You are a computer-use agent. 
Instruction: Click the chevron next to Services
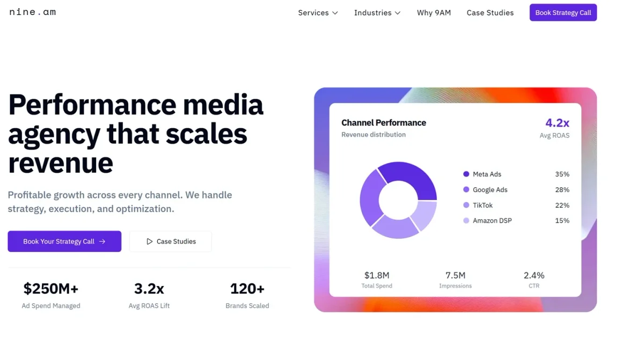[x=335, y=13]
